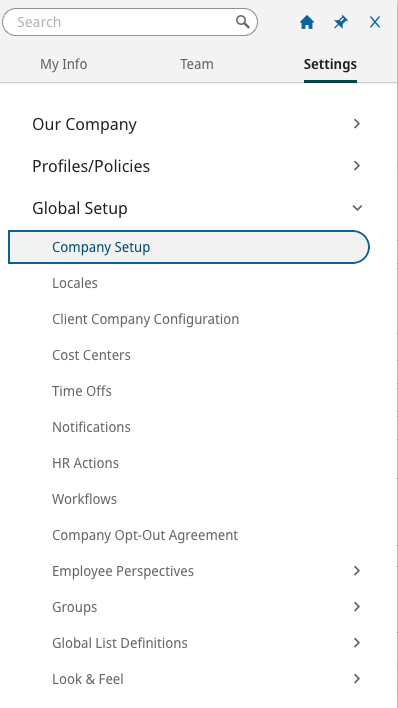Expand Look & Feel submenu chevron

coord(357,679)
